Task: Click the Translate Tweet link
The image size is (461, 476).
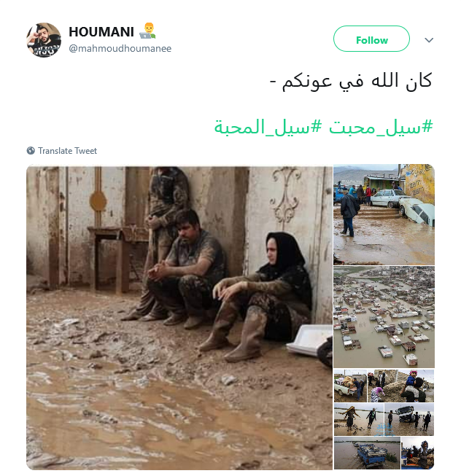Action: pyautogui.click(x=67, y=151)
